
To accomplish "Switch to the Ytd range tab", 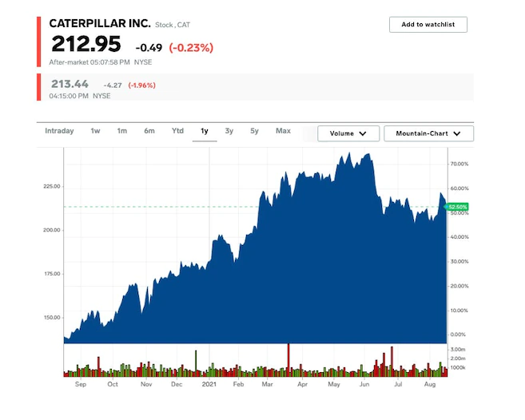I will [x=177, y=131].
